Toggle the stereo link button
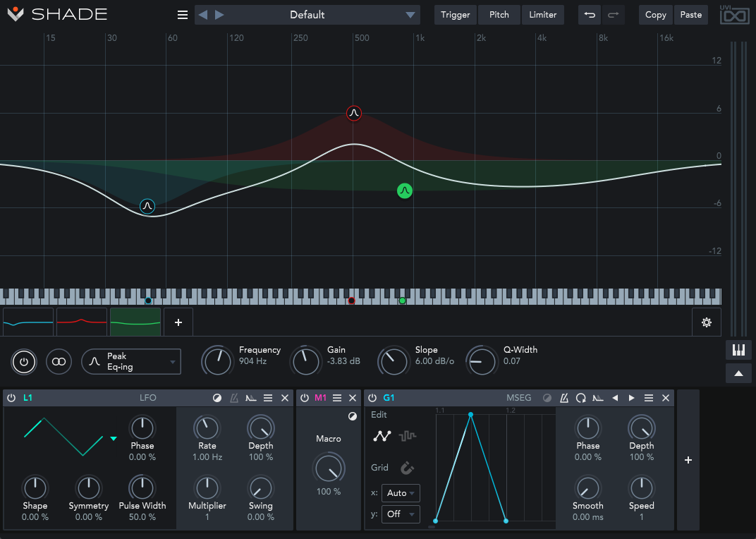This screenshot has width=756, height=539. tap(59, 361)
